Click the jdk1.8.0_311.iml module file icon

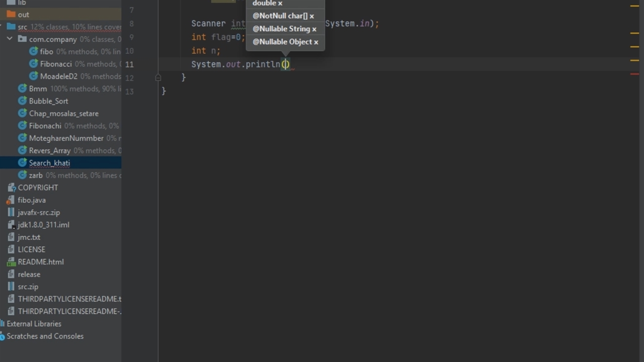[x=11, y=225]
